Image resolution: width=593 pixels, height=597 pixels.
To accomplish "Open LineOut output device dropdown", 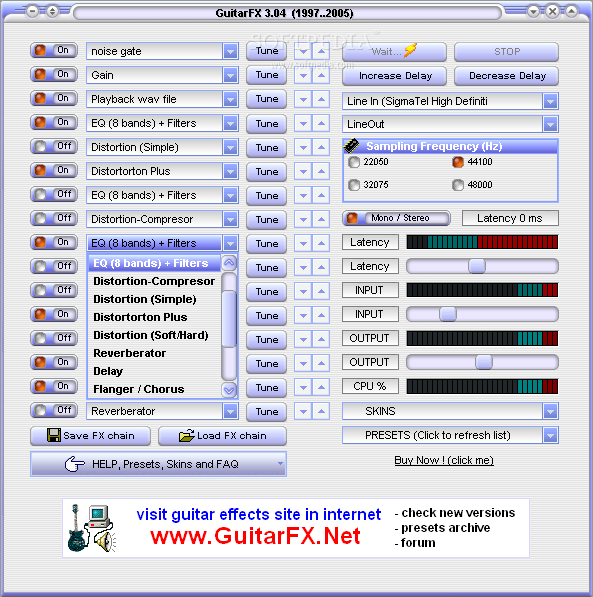I will [550, 124].
